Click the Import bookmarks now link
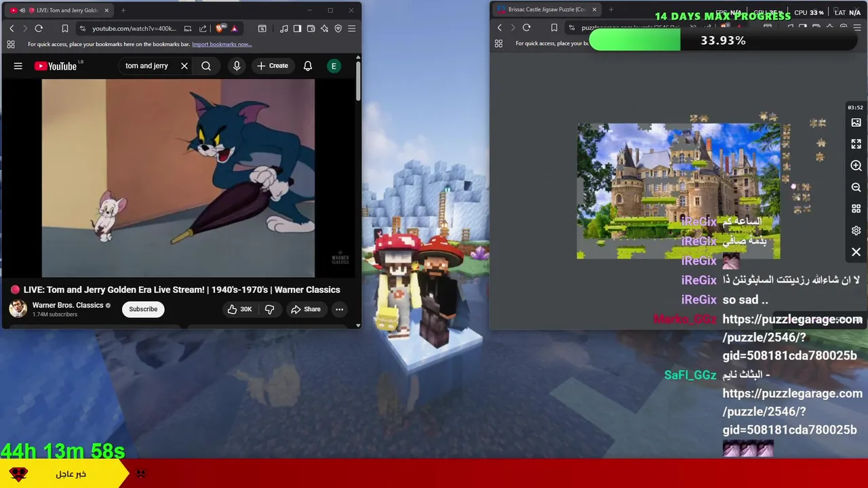This screenshot has height=488, width=868. (x=222, y=44)
